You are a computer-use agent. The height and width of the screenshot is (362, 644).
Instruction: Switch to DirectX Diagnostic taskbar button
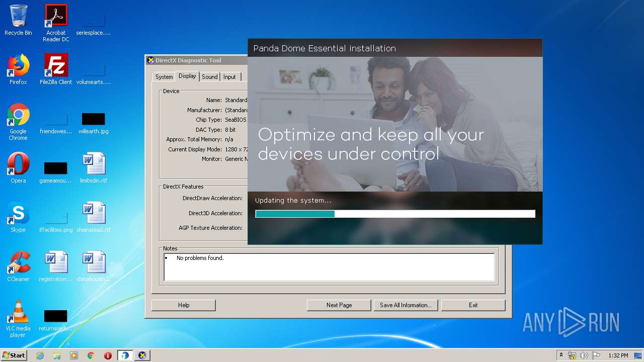142,355
